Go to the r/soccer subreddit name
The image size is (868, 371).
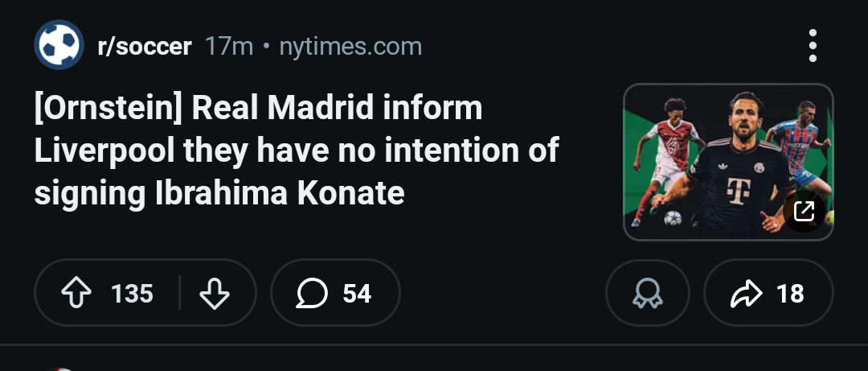144,47
